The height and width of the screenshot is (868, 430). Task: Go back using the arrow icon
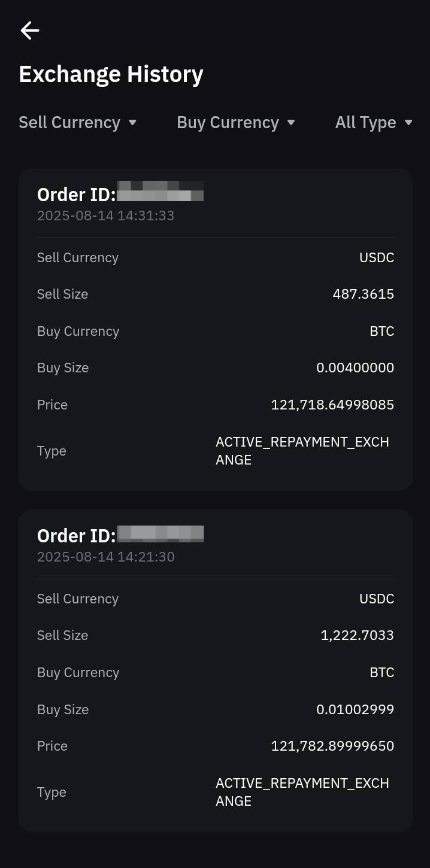click(29, 31)
